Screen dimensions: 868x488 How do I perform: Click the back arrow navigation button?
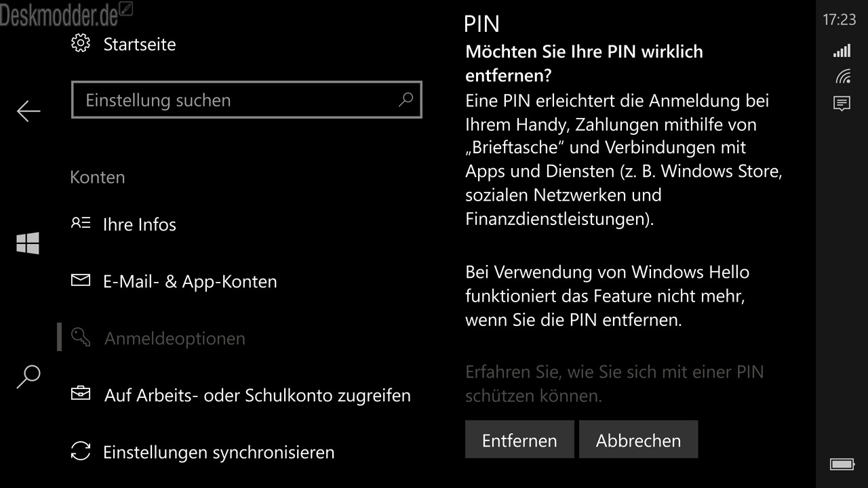28,111
